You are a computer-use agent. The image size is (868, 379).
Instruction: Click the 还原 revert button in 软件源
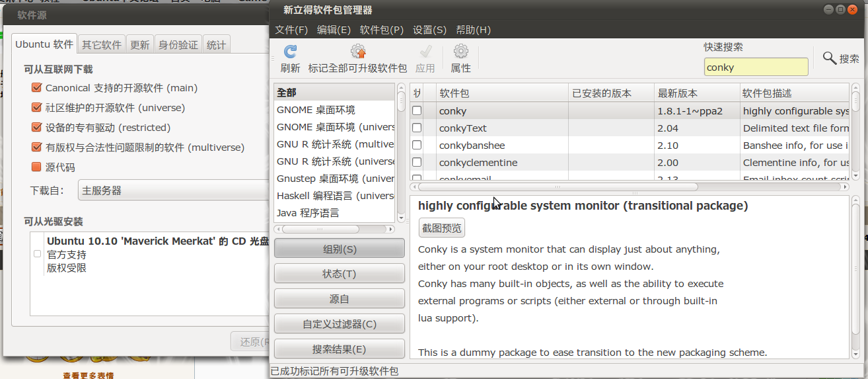pos(251,342)
